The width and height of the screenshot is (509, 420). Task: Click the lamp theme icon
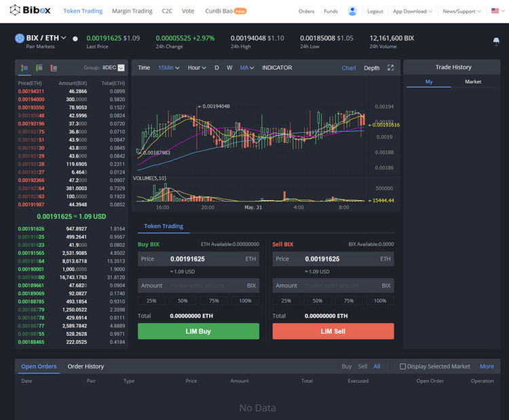tap(496, 41)
